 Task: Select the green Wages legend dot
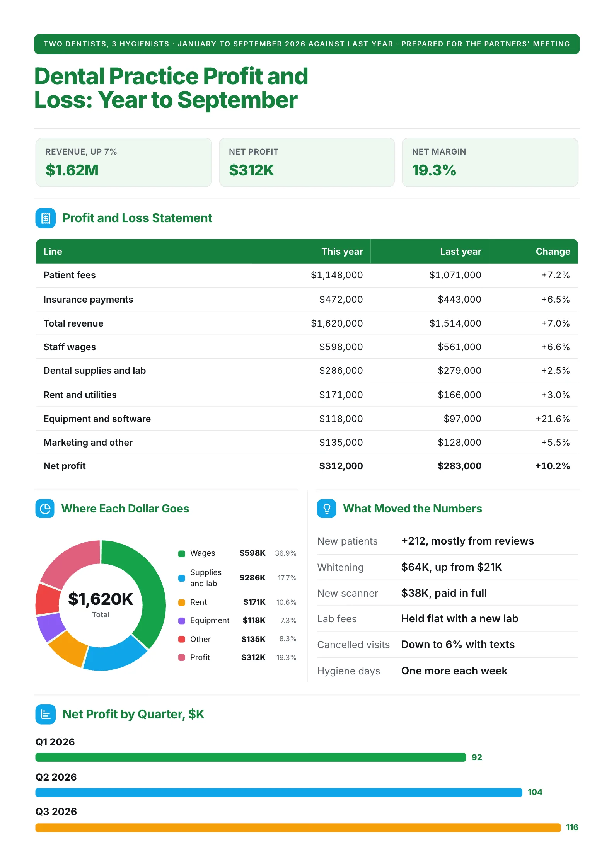click(x=181, y=553)
